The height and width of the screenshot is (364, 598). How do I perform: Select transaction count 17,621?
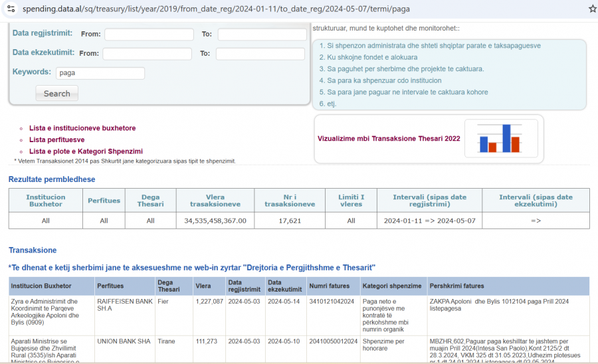(290, 221)
